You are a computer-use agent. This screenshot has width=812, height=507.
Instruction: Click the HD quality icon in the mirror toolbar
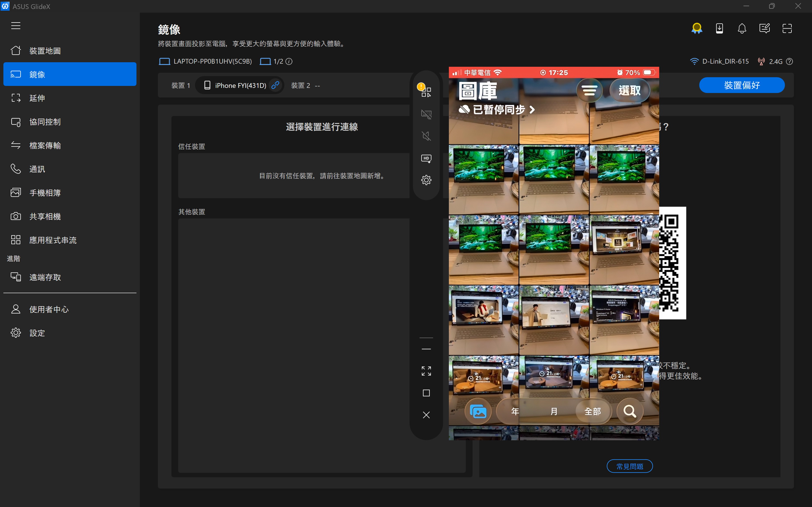pyautogui.click(x=426, y=158)
